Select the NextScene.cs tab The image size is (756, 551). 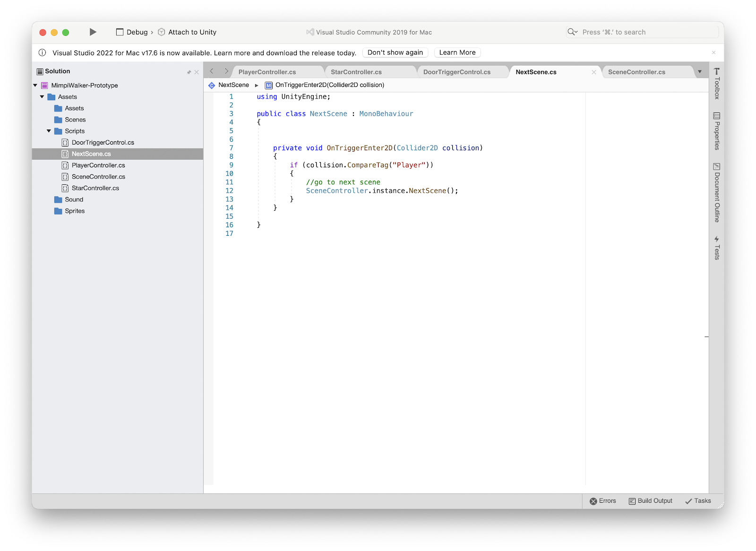(536, 72)
